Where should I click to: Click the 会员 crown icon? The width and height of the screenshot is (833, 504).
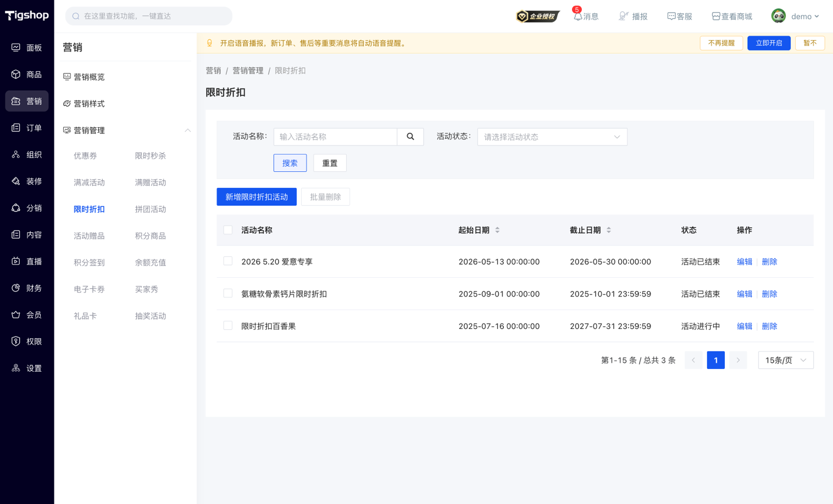16,315
